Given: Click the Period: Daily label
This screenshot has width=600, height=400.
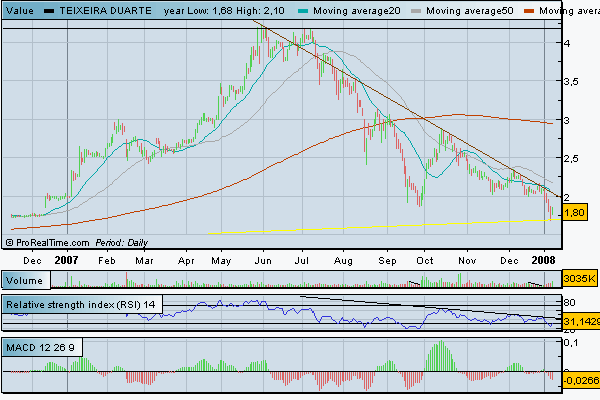Looking at the screenshot, I should point(122,243).
